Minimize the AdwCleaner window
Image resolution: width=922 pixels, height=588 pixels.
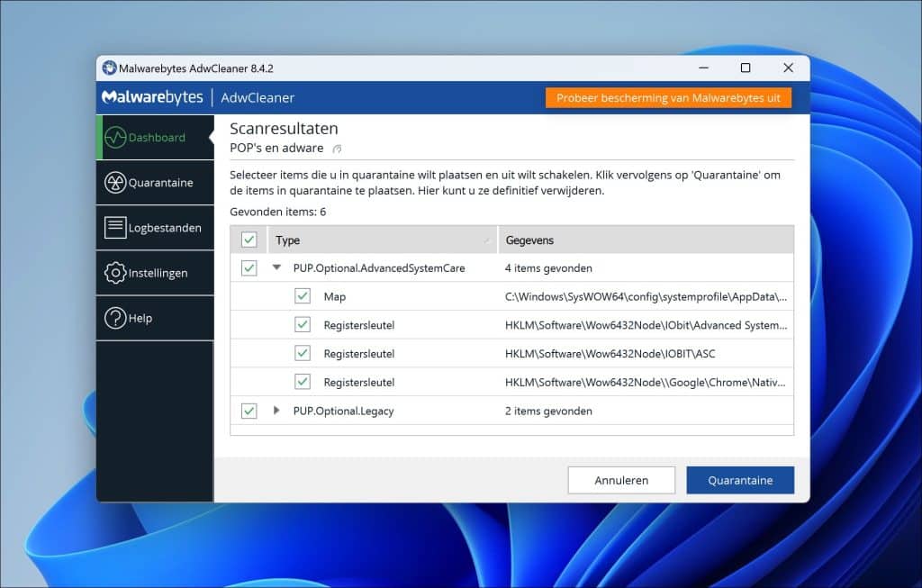[x=703, y=68]
